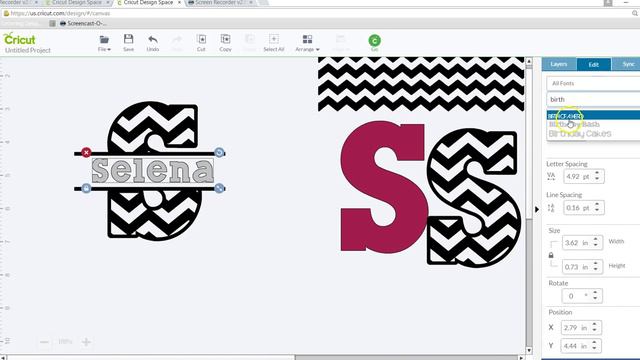The height and width of the screenshot is (360, 640).
Task: Click the Undo arrow icon
Action: [x=153, y=40]
